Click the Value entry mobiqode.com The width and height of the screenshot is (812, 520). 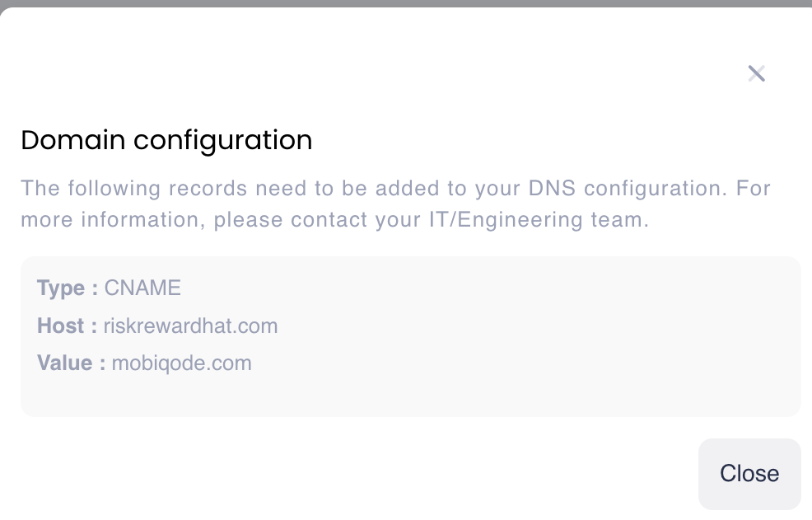(181, 363)
